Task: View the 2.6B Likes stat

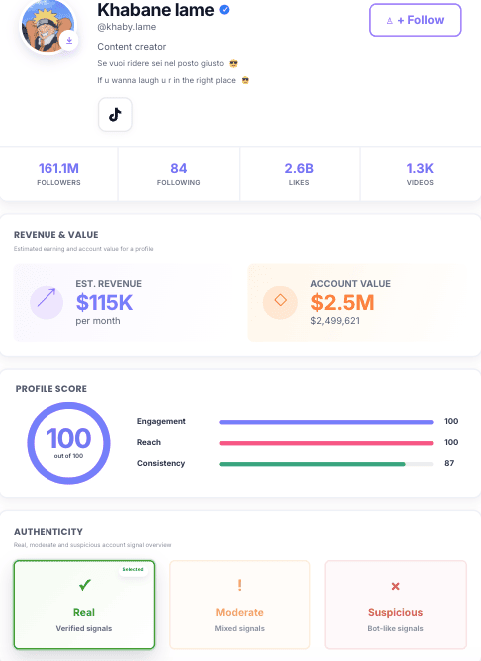Action: [299, 174]
